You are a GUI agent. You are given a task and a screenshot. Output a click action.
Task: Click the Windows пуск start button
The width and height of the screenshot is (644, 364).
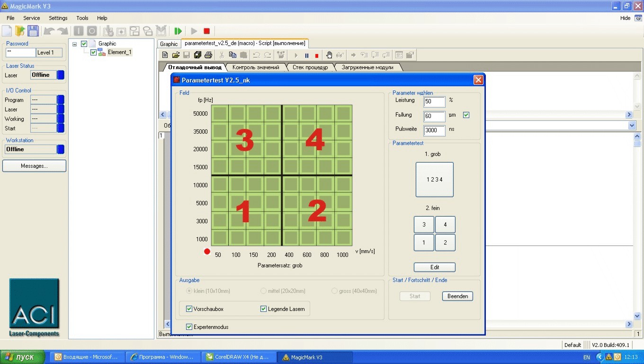point(23,357)
